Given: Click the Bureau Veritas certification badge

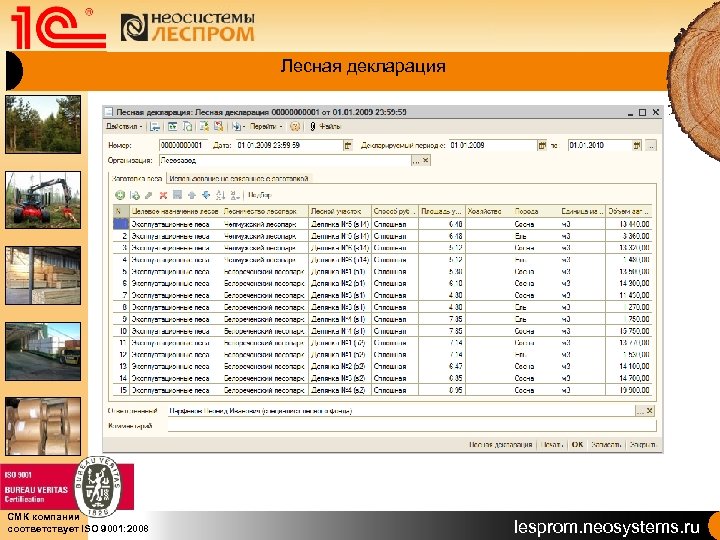Looking at the screenshot, I should click(x=67, y=487).
